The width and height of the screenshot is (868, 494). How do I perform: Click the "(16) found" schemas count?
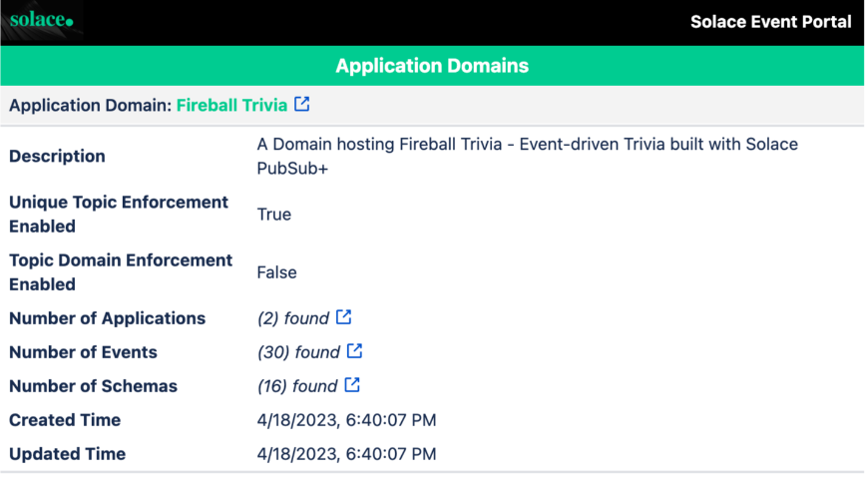point(297,386)
